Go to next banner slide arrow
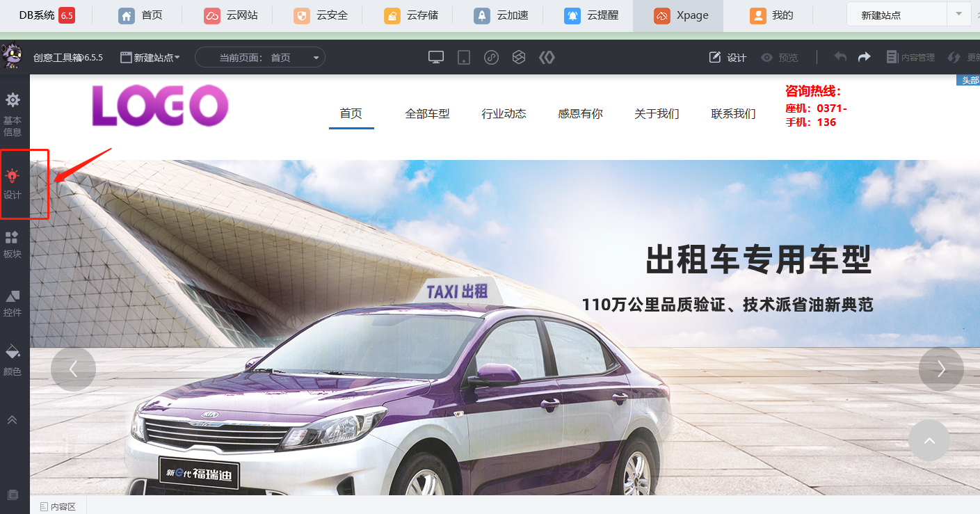 941,369
